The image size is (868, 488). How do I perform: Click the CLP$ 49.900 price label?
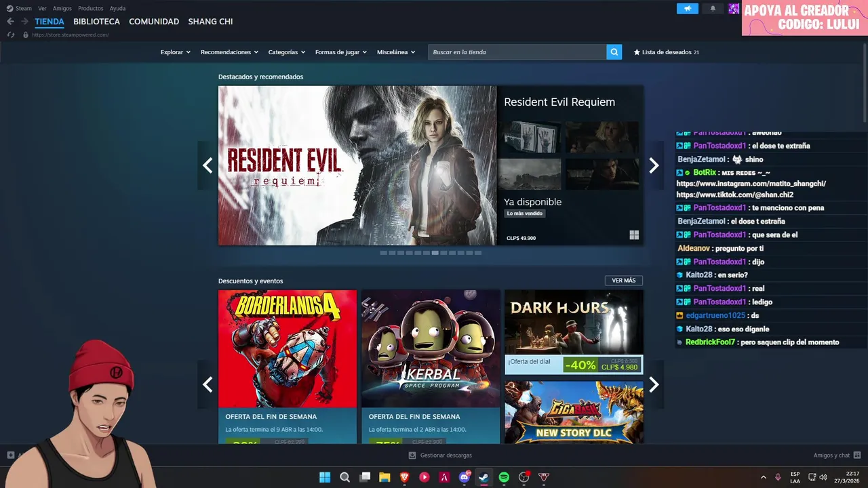pyautogui.click(x=521, y=238)
